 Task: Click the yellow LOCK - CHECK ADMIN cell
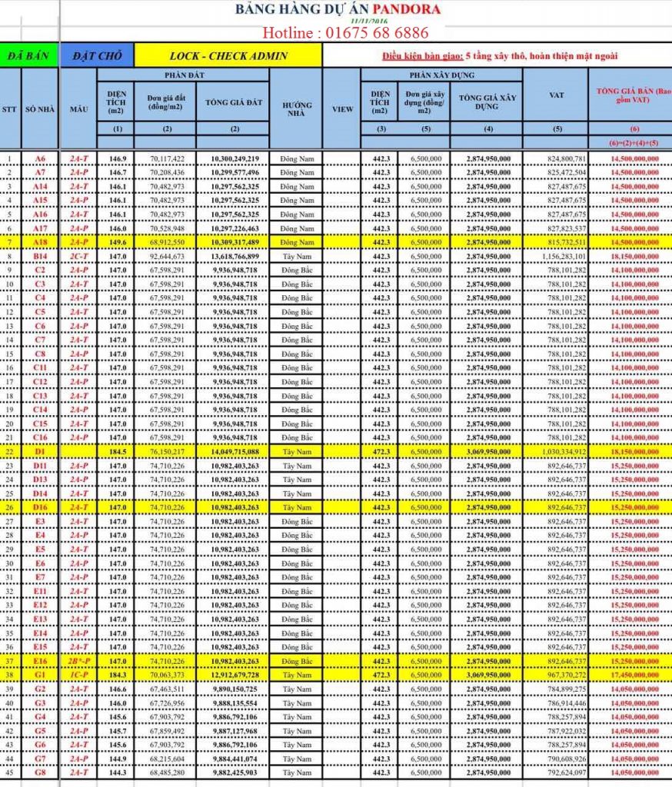point(228,55)
